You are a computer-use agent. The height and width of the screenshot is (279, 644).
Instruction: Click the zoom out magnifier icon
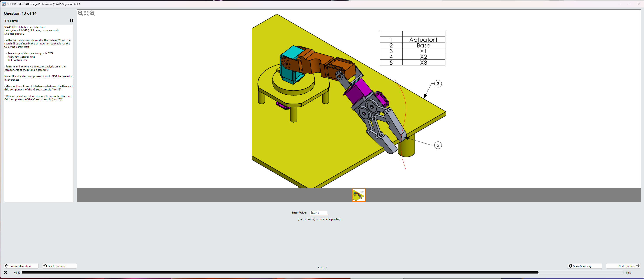coord(80,13)
